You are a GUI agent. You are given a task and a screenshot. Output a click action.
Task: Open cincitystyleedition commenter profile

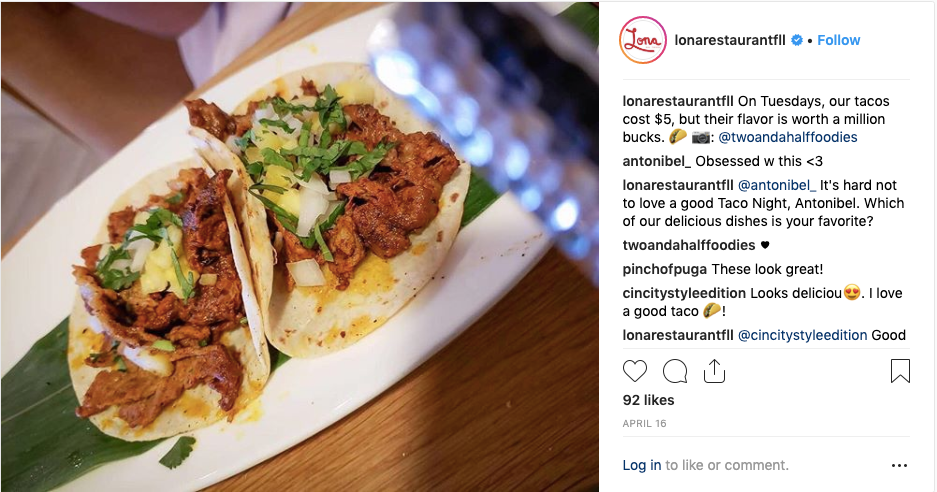pos(684,293)
